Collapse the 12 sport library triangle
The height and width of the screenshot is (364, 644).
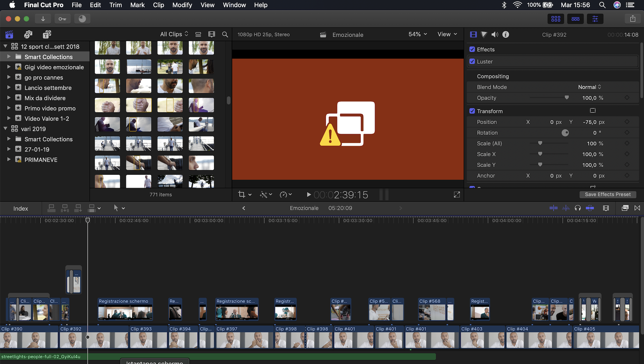(x=5, y=46)
